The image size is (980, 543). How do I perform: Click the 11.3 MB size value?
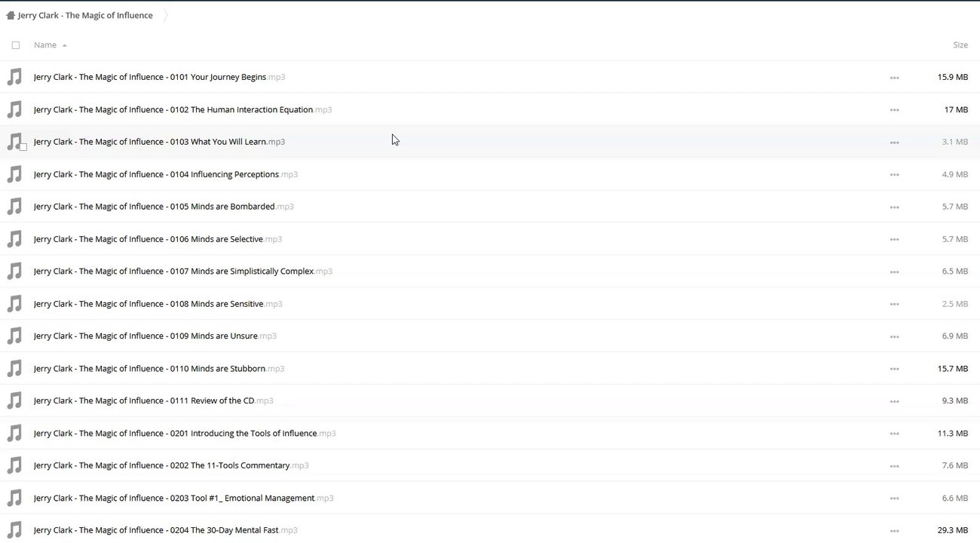[953, 434]
